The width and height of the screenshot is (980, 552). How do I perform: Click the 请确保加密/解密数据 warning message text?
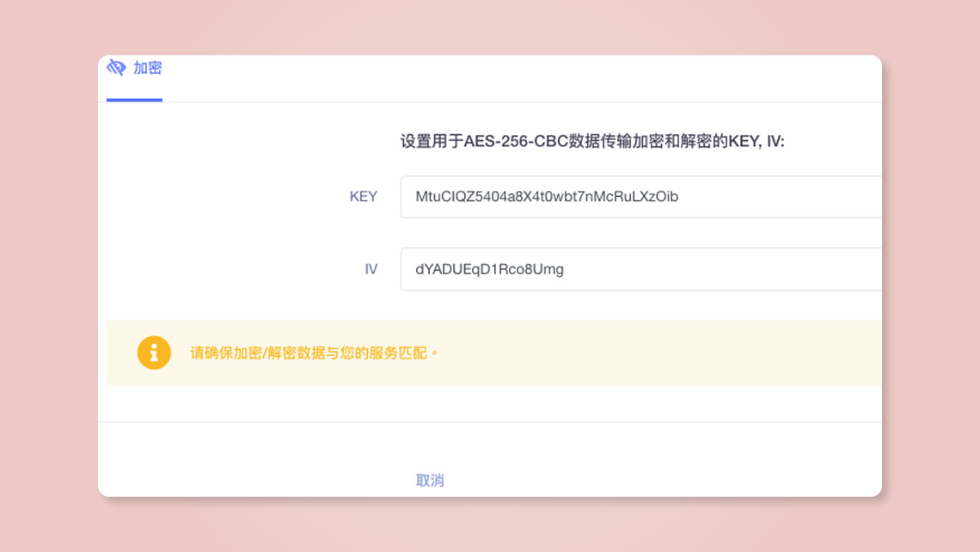coord(314,353)
